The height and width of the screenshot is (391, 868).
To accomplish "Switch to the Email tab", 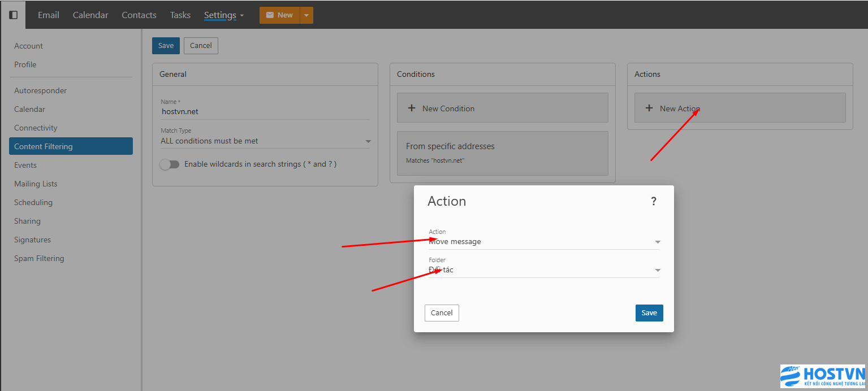I will [49, 15].
